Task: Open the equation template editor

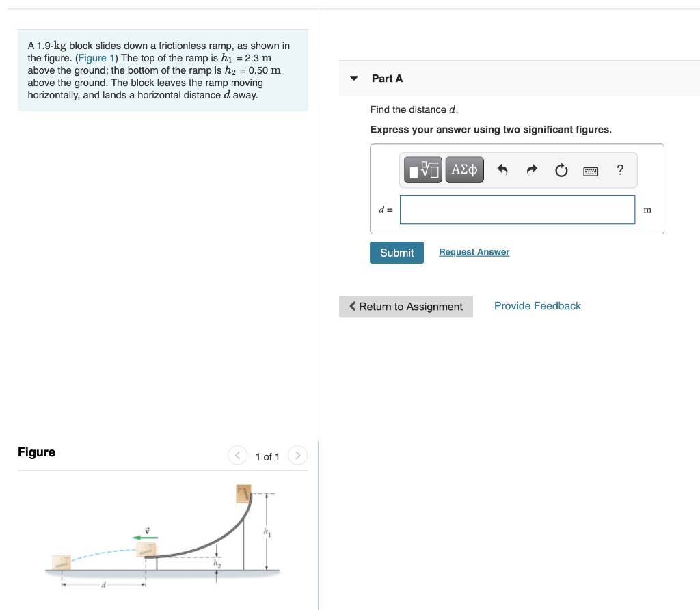Action: tap(422, 169)
